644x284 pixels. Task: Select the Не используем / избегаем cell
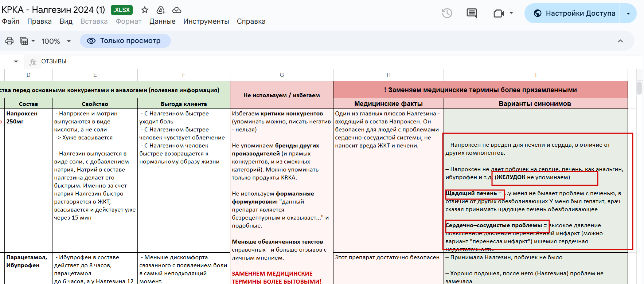coord(282,95)
